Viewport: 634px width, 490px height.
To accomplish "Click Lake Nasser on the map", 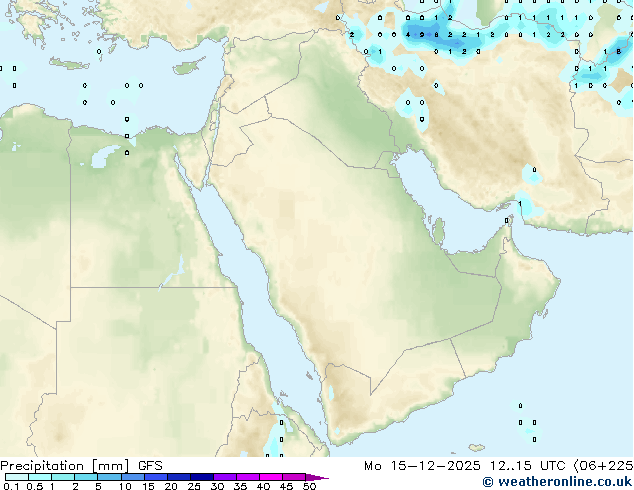I will point(173,274).
